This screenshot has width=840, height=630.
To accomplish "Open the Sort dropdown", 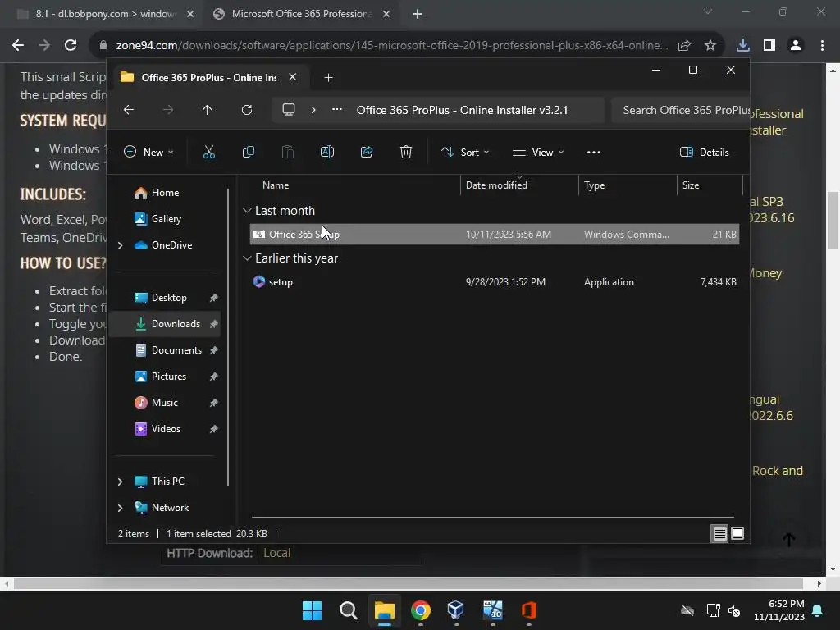I will pos(465,152).
